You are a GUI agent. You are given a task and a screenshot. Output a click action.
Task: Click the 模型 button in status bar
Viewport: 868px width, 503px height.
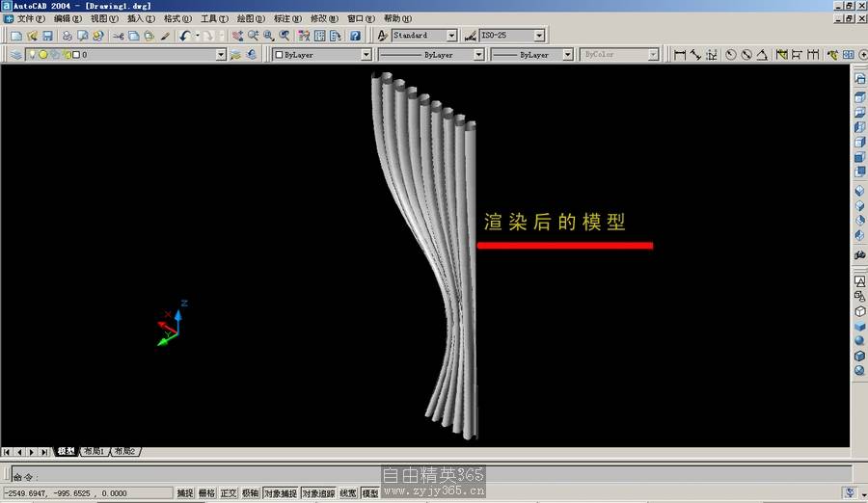(369, 493)
